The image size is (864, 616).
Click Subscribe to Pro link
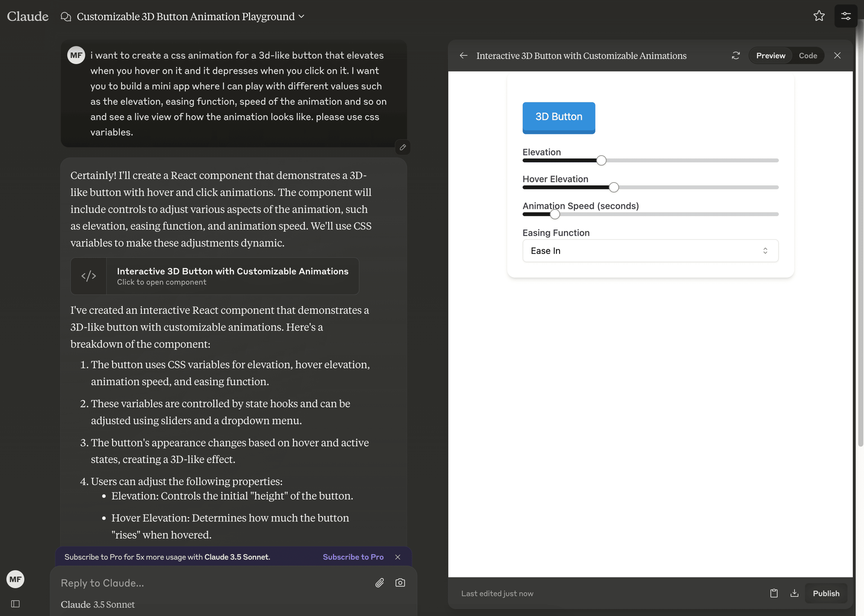[x=353, y=557]
